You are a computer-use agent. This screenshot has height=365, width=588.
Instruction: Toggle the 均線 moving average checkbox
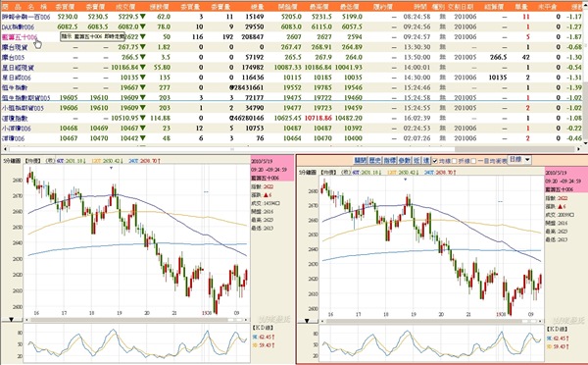(x=435, y=161)
